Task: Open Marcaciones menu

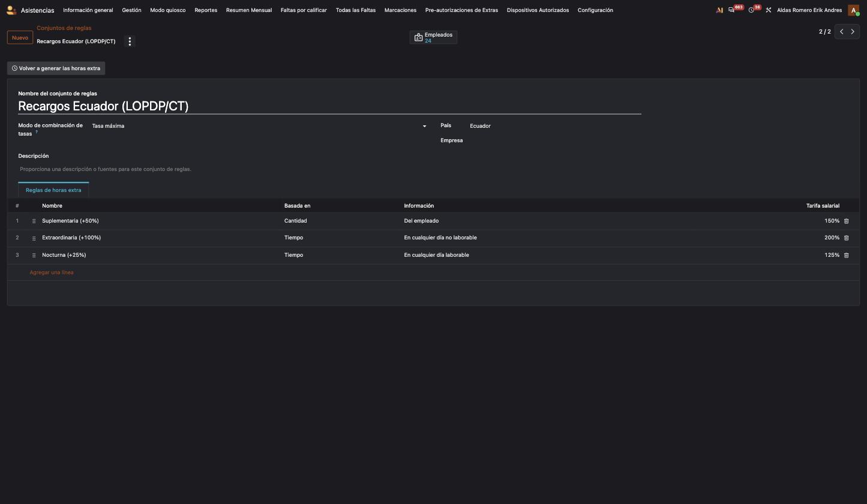Action: (x=400, y=10)
